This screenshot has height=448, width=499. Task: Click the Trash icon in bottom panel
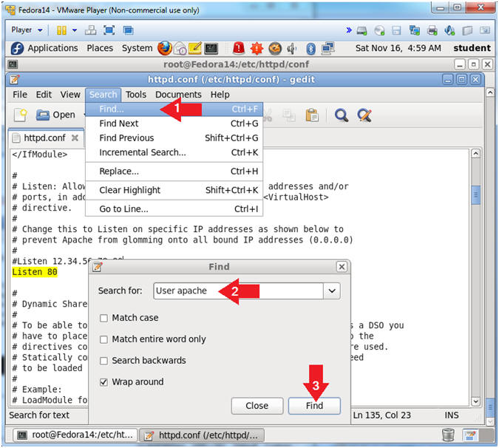pos(448,435)
